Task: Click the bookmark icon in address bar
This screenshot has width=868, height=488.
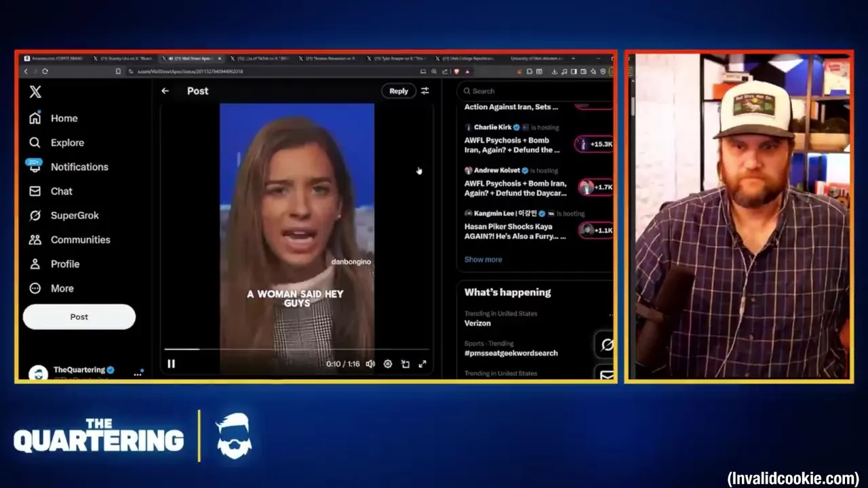Action: tap(118, 71)
